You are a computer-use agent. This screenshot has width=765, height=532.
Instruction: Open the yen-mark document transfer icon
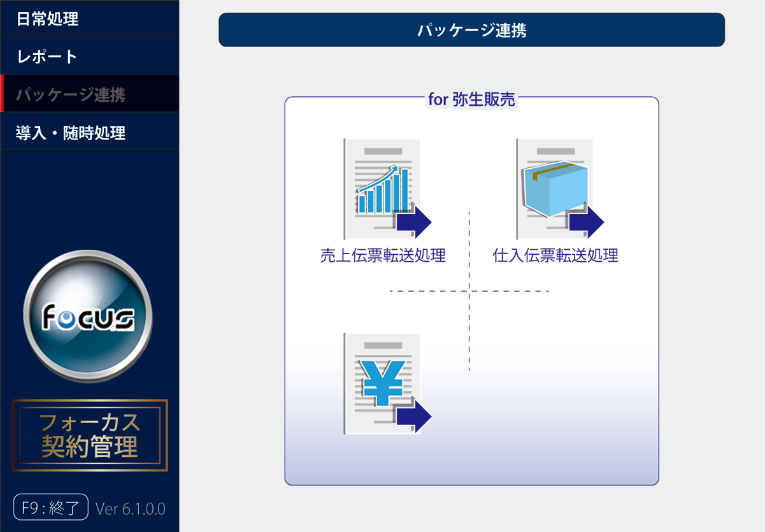coord(387,384)
